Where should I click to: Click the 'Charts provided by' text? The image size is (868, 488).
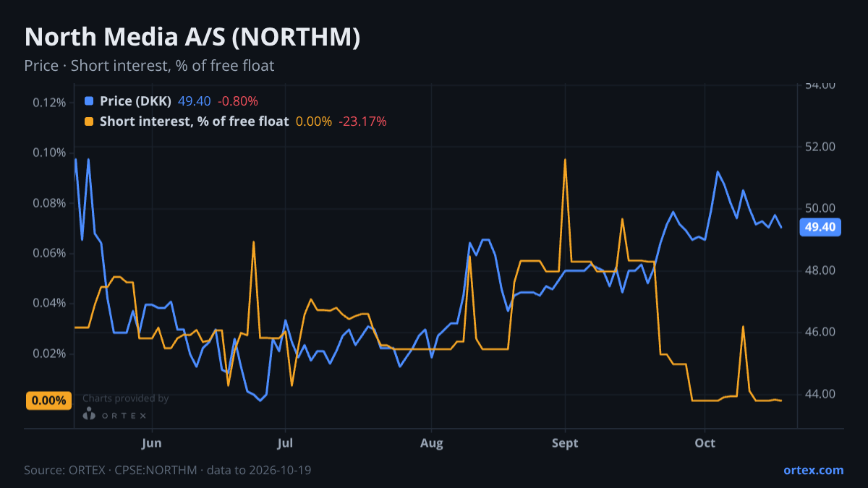click(x=126, y=398)
